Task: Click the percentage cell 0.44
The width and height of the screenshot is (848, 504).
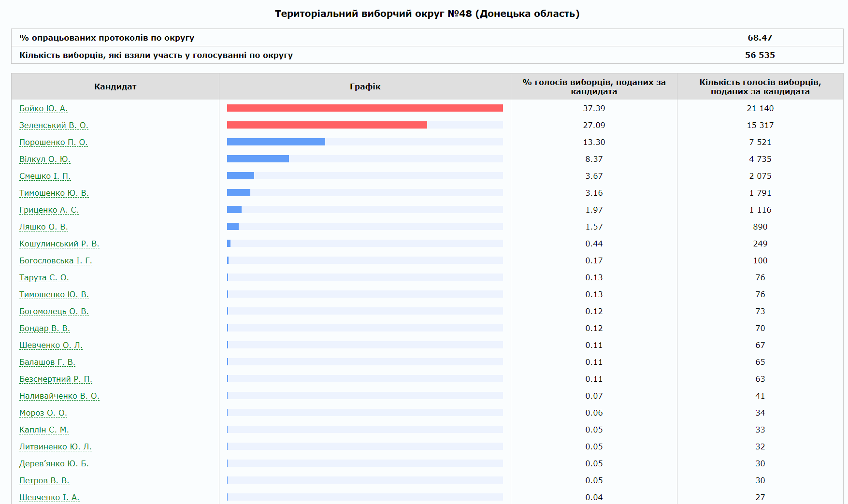Action: (594, 244)
